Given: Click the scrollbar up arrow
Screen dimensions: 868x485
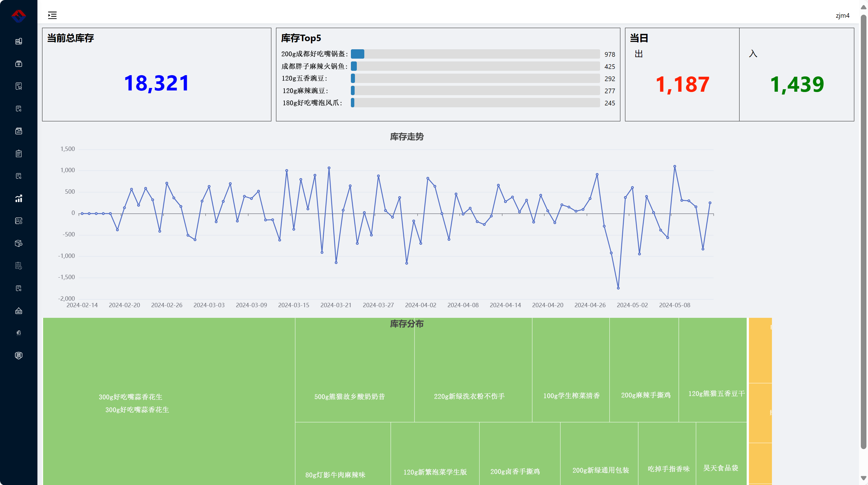Looking at the screenshot, I should coord(864,7).
